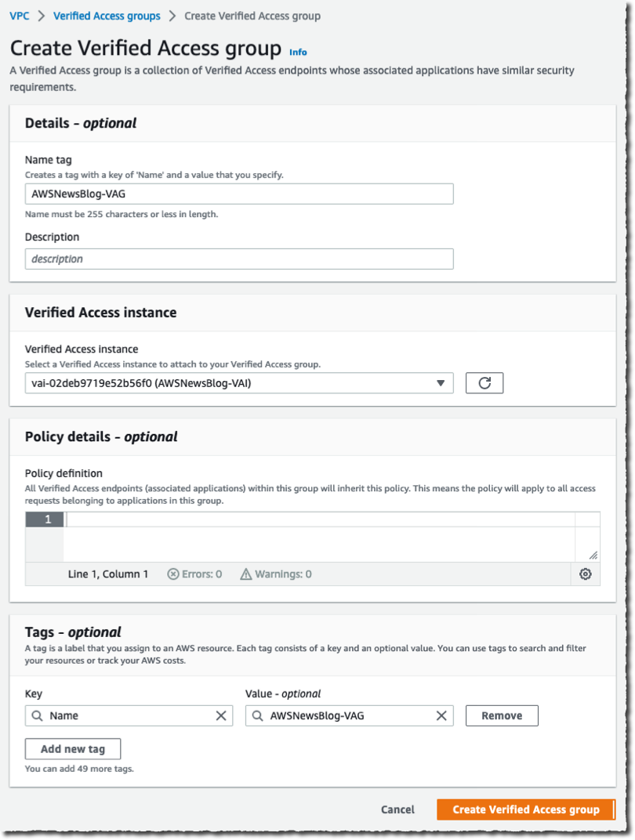The width and height of the screenshot is (635, 840).
Task: Click the Warnings: 0 status indicator
Action: [x=276, y=574]
